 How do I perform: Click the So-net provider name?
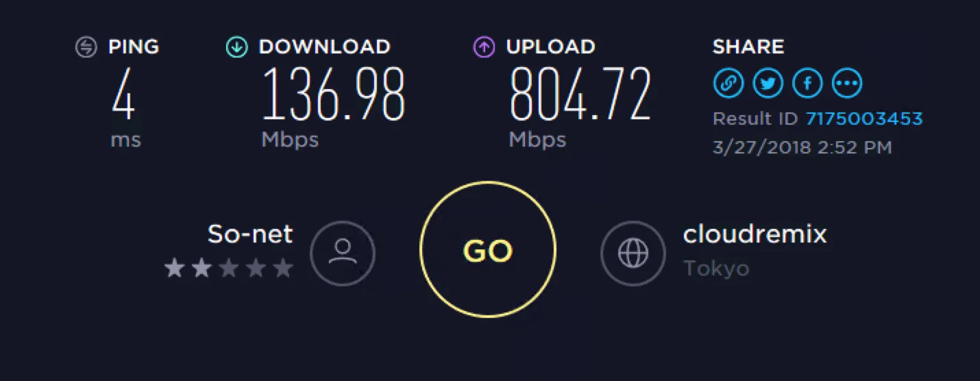point(250,234)
